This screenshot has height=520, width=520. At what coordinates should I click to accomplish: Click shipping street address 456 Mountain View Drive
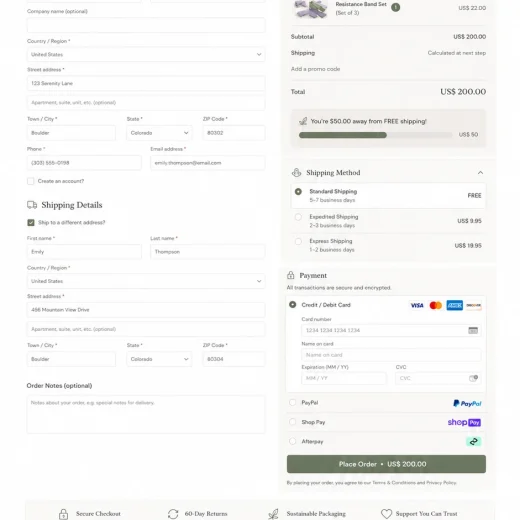coord(146,310)
